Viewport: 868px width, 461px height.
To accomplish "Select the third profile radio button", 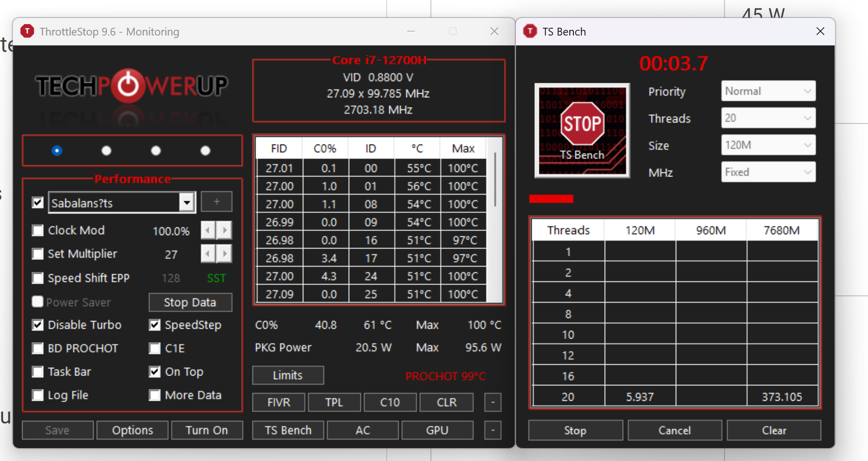I will (156, 151).
